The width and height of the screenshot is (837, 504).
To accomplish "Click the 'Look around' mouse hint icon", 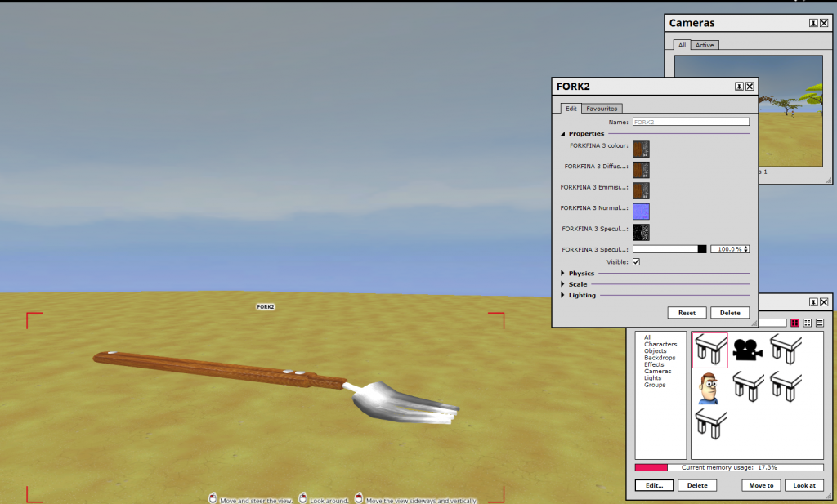I will 302,498.
